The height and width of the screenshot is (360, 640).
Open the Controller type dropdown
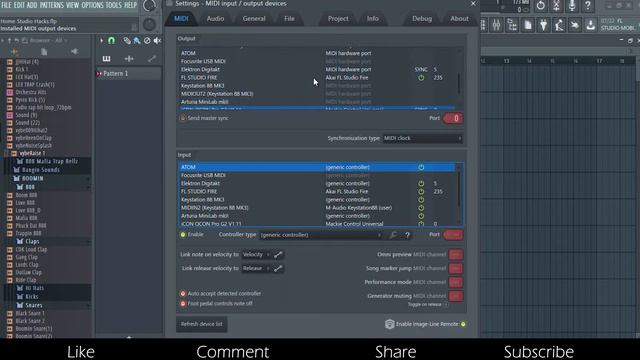click(321, 235)
